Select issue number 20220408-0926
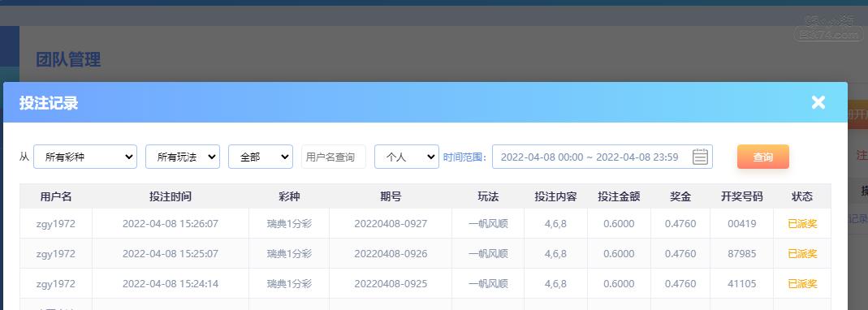 pyautogui.click(x=391, y=254)
